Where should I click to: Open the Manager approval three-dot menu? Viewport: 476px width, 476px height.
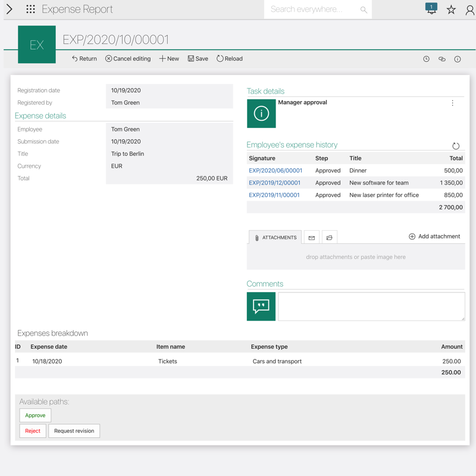pos(452,103)
